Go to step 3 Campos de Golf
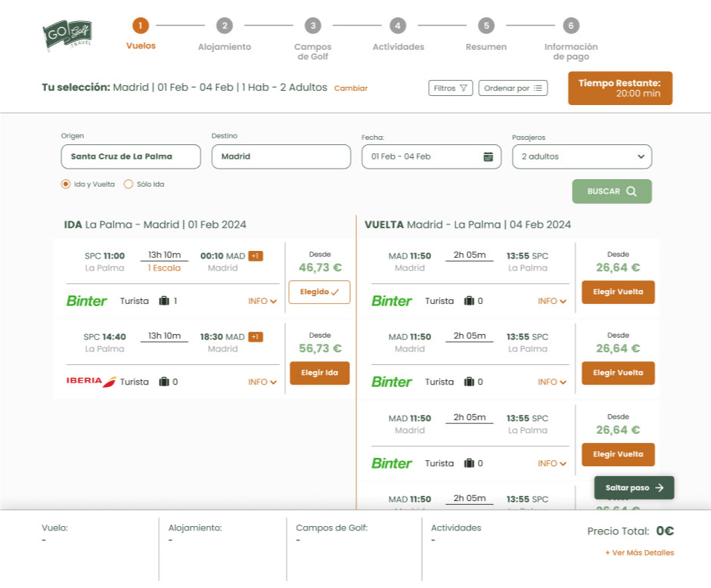711x588 pixels. tap(312, 26)
